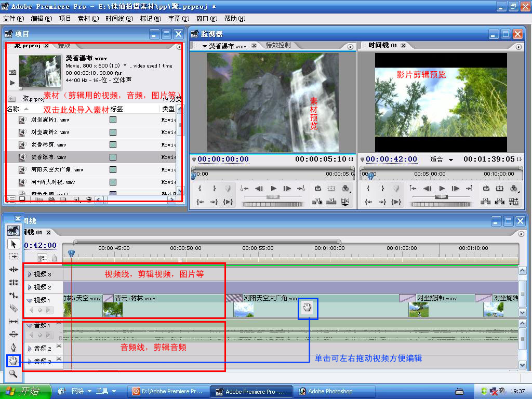Play the project panel thumbnail preview
The height and width of the screenshot is (399, 532).
[12, 83]
